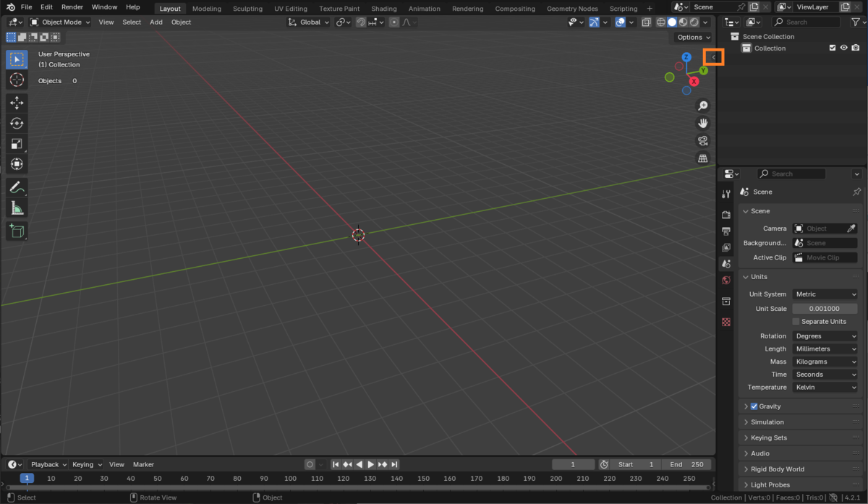
Task: Select the 3D Cursor tool
Action: [x=17, y=80]
